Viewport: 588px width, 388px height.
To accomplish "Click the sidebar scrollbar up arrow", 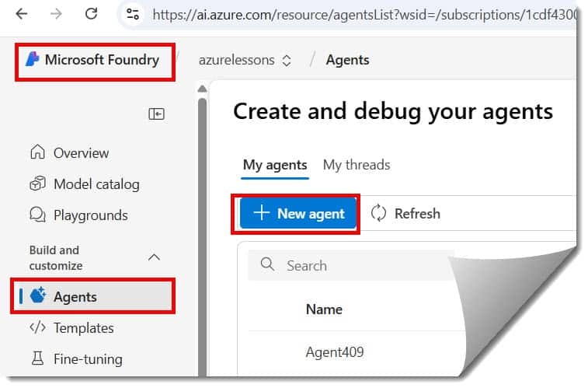I will pyautogui.click(x=202, y=89).
